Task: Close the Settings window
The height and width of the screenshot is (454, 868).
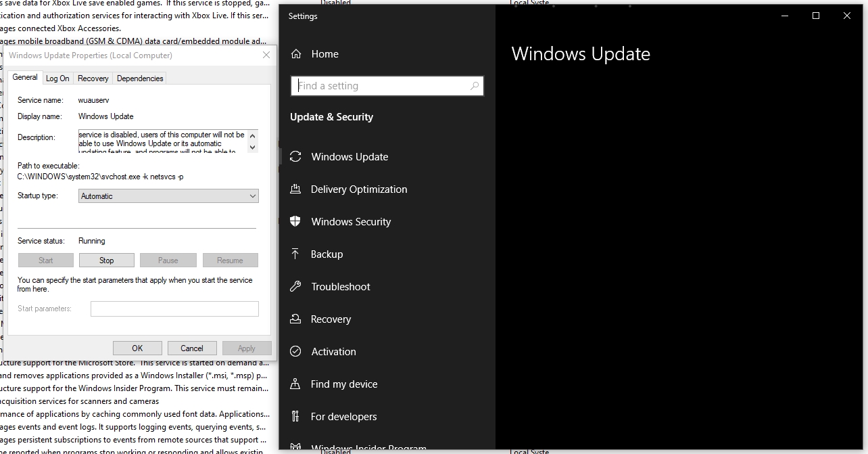Action: pyautogui.click(x=847, y=16)
